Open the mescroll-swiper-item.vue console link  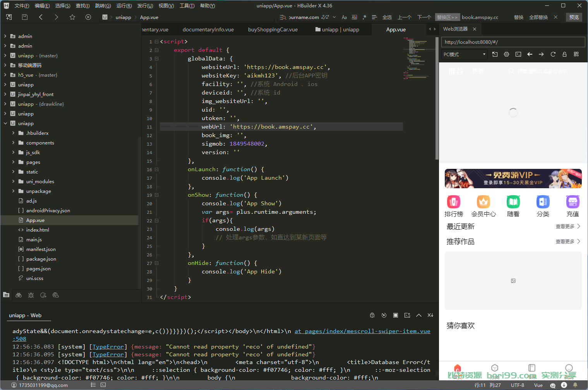tap(362, 331)
